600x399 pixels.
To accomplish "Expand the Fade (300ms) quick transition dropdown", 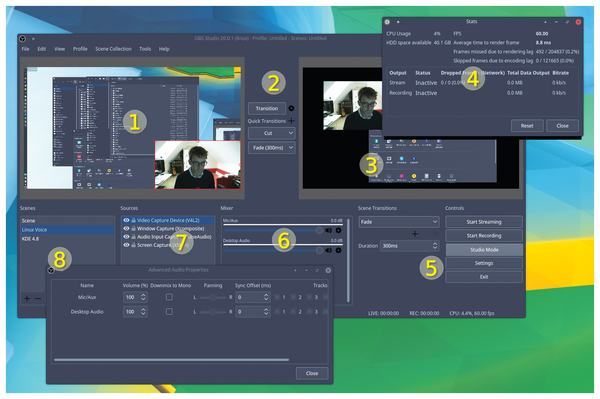I will (272, 148).
